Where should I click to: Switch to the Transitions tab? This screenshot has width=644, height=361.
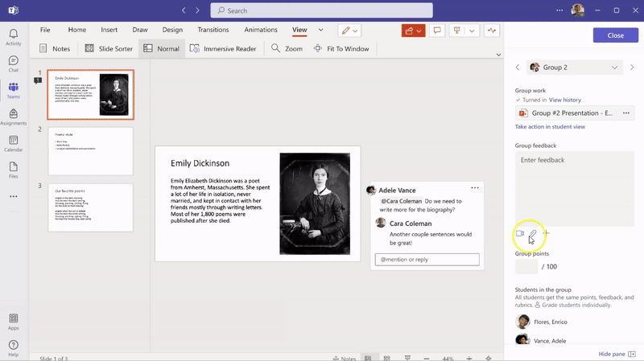(213, 30)
